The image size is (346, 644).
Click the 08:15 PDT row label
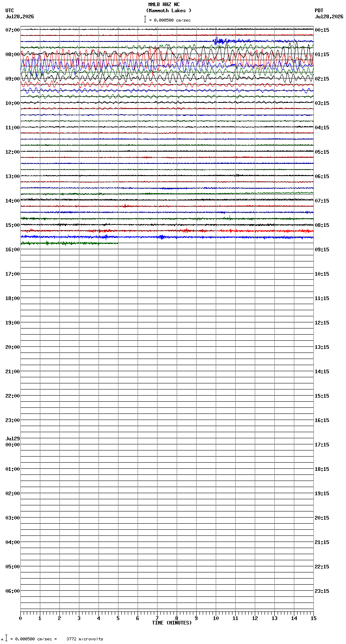point(322,225)
